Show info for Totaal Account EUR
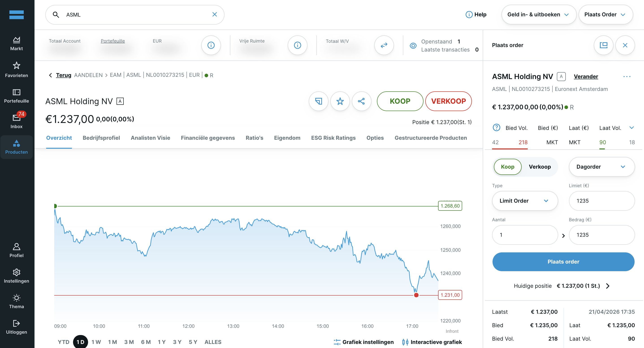This screenshot has width=644, height=348. click(211, 45)
